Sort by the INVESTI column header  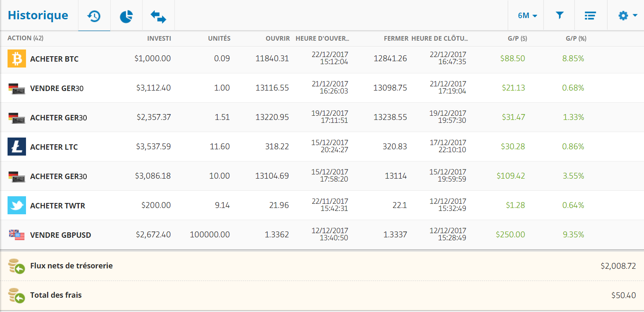point(159,38)
